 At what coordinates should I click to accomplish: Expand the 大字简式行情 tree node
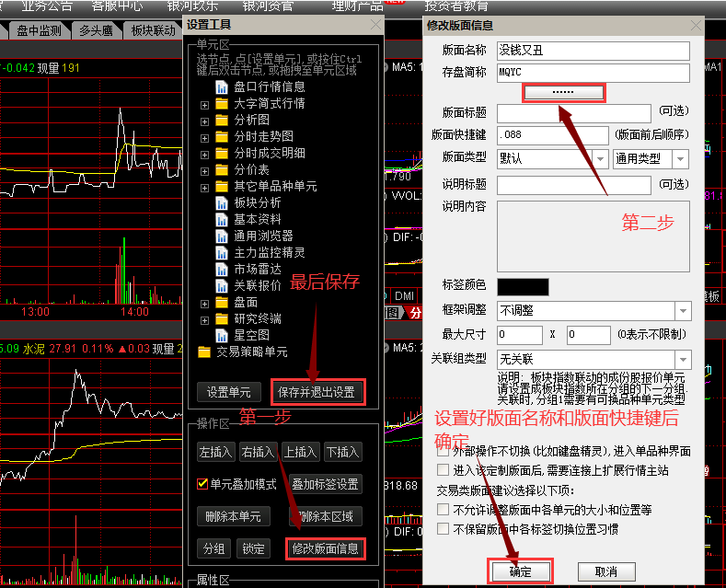[204, 105]
